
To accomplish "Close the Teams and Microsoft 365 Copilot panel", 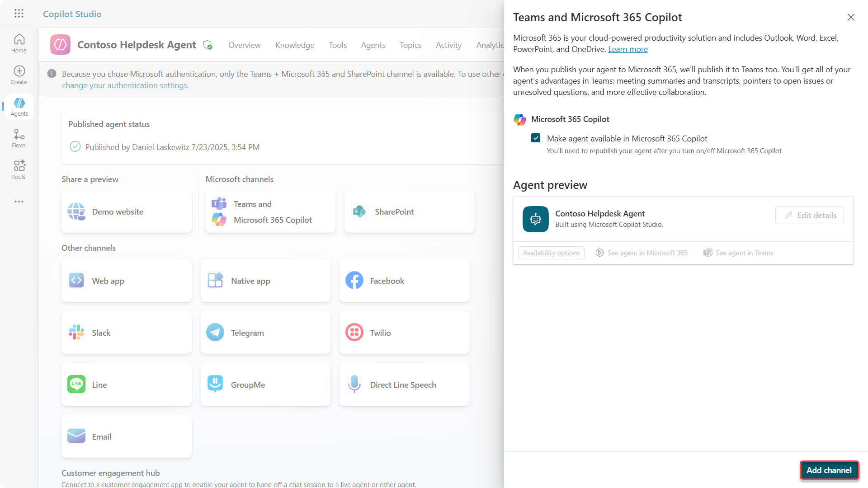I will click(x=851, y=17).
